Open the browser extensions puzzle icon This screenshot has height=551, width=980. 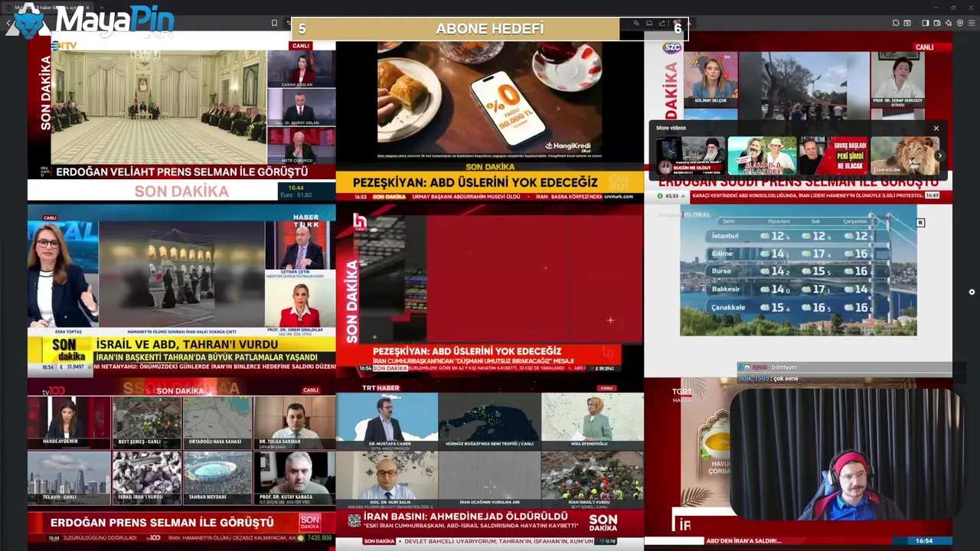point(896,23)
